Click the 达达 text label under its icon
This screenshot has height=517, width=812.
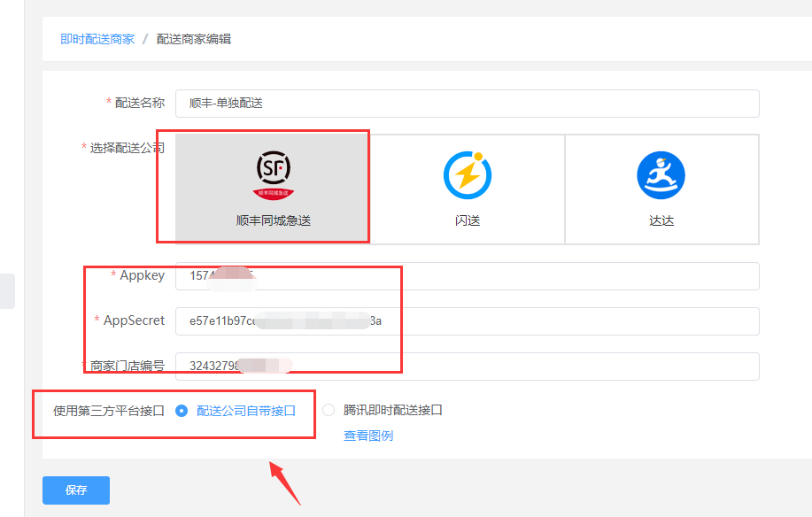[x=661, y=220]
